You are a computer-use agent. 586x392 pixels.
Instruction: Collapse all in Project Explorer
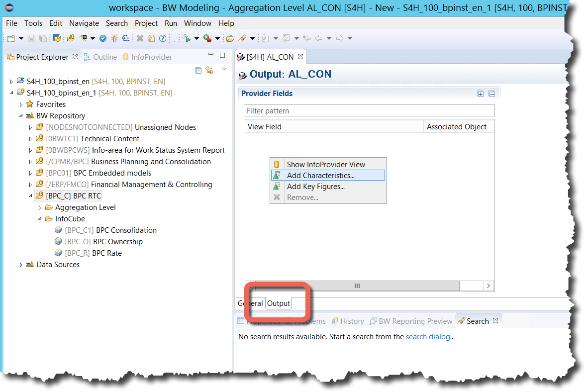(198, 70)
